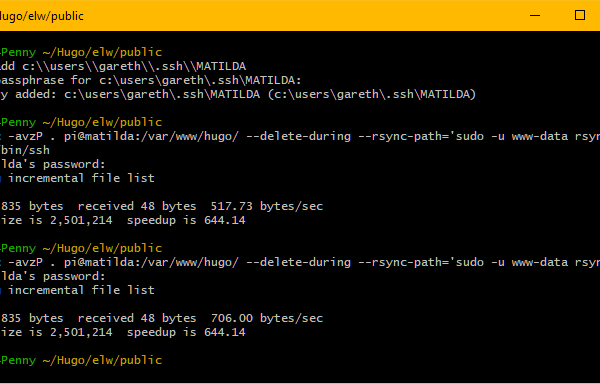Click the first password prompt line
Viewport: 600px width, 384px height.
52,164
